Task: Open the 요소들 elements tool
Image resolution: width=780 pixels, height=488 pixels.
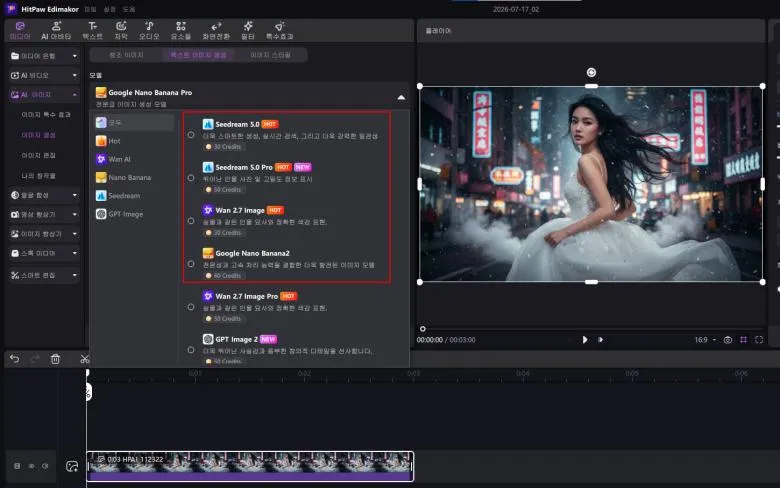Action: (x=181, y=30)
